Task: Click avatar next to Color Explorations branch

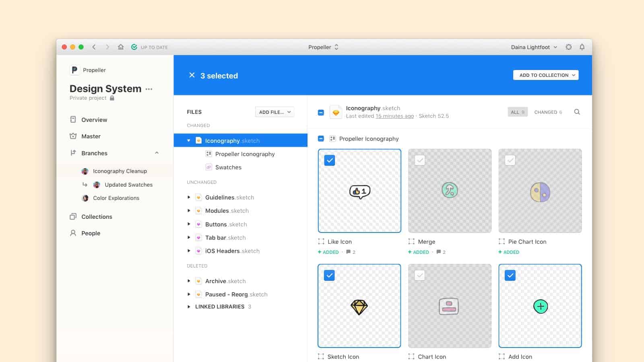Action: [x=85, y=198]
